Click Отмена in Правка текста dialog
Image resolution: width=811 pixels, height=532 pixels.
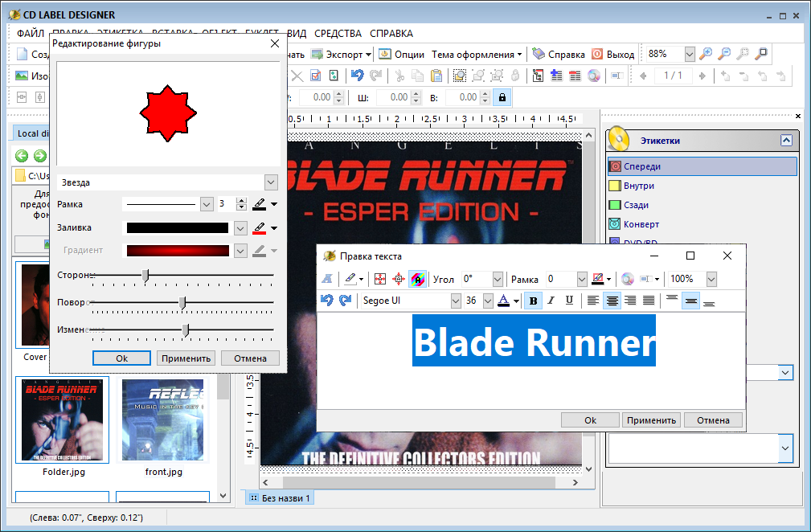(x=713, y=419)
